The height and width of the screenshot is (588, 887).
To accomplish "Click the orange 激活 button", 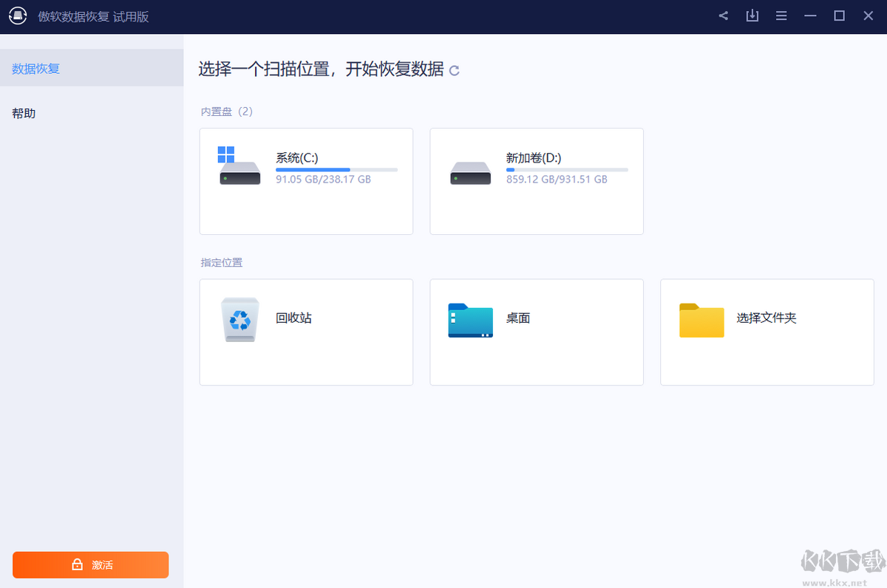I will click(x=91, y=565).
